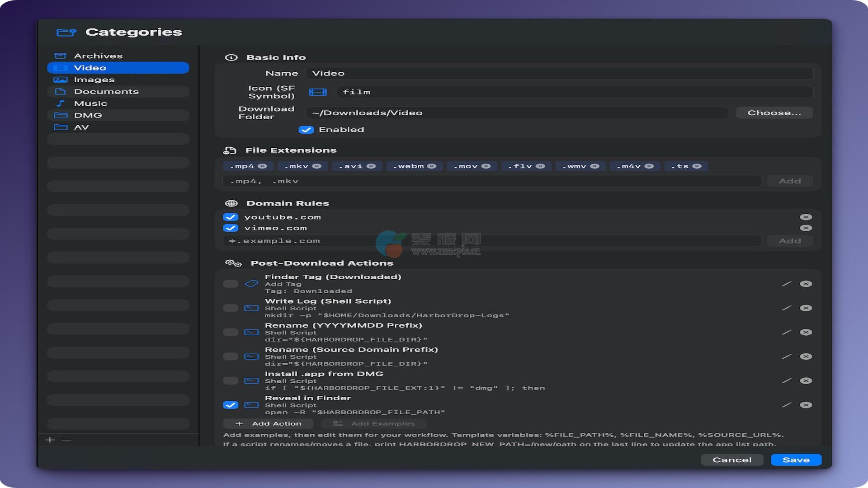Screen dimensions: 868x488
Task: Remove the .mp4 extension tag
Action: (262, 166)
